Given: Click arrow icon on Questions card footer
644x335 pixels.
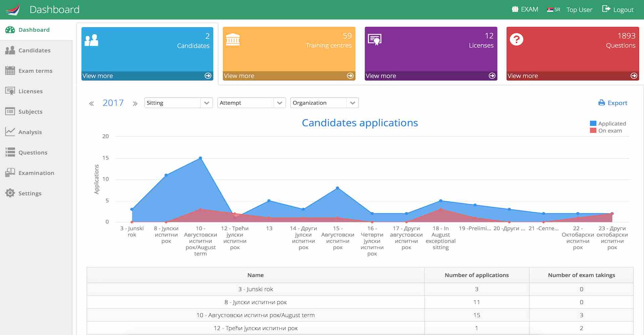Looking at the screenshot, I should (634, 76).
